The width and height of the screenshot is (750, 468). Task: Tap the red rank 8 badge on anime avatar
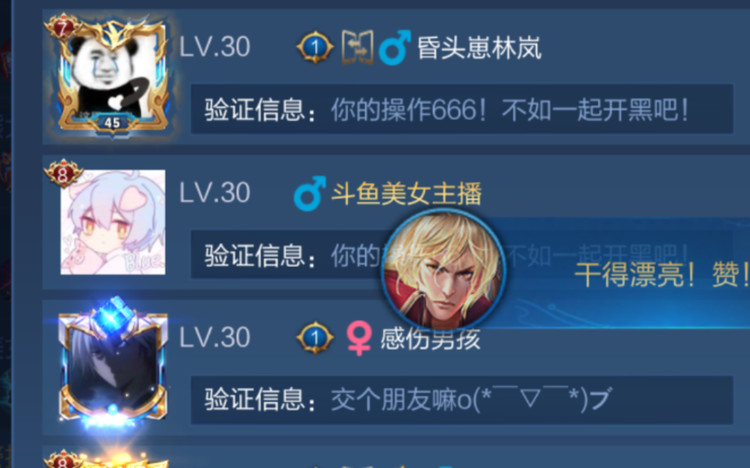point(63,174)
